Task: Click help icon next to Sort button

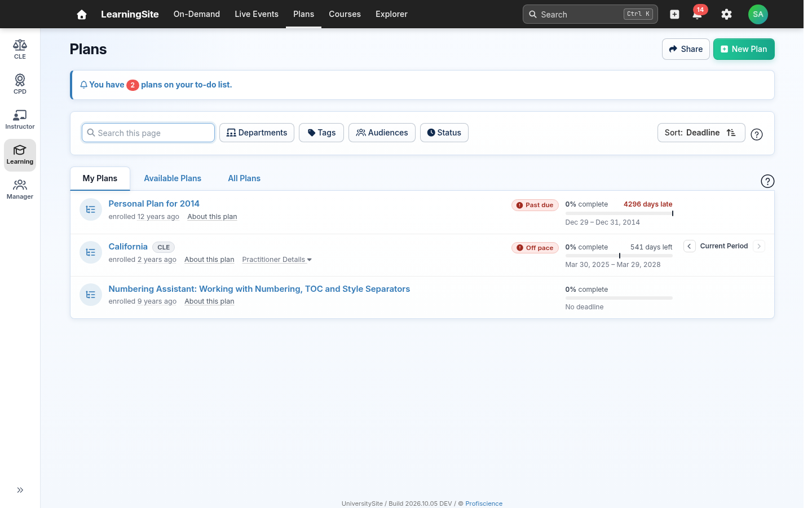Action: tap(757, 134)
